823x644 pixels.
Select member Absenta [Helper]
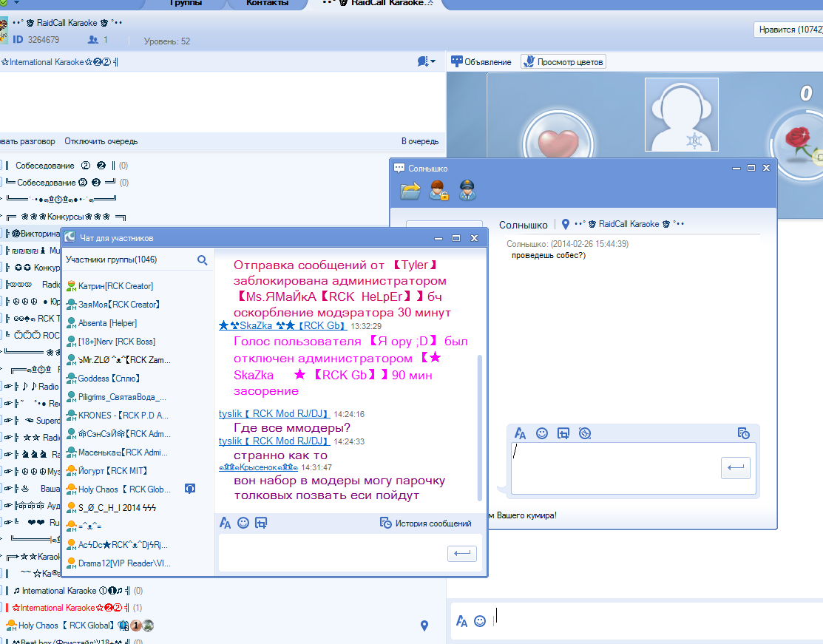108,323
